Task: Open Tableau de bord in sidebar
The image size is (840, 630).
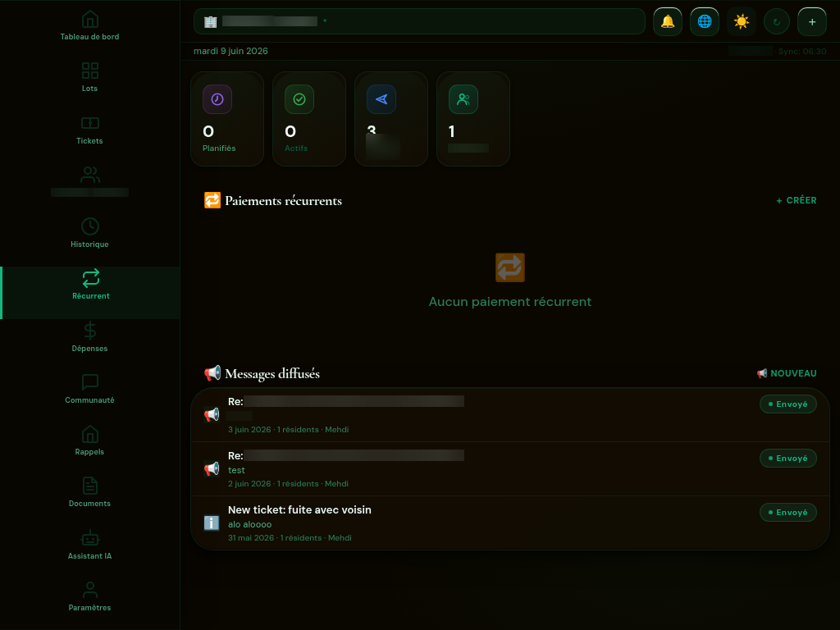Action: coord(90,25)
